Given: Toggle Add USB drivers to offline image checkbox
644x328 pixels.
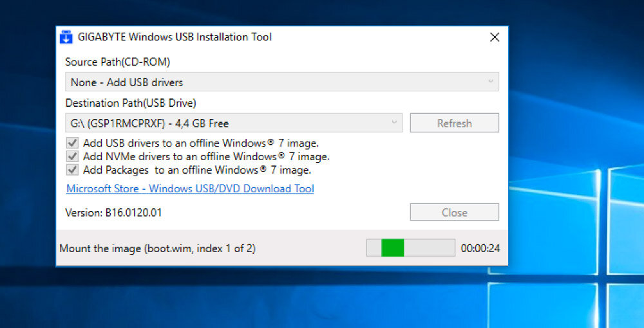Looking at the screenshot, I should click(x=73, y=143).
